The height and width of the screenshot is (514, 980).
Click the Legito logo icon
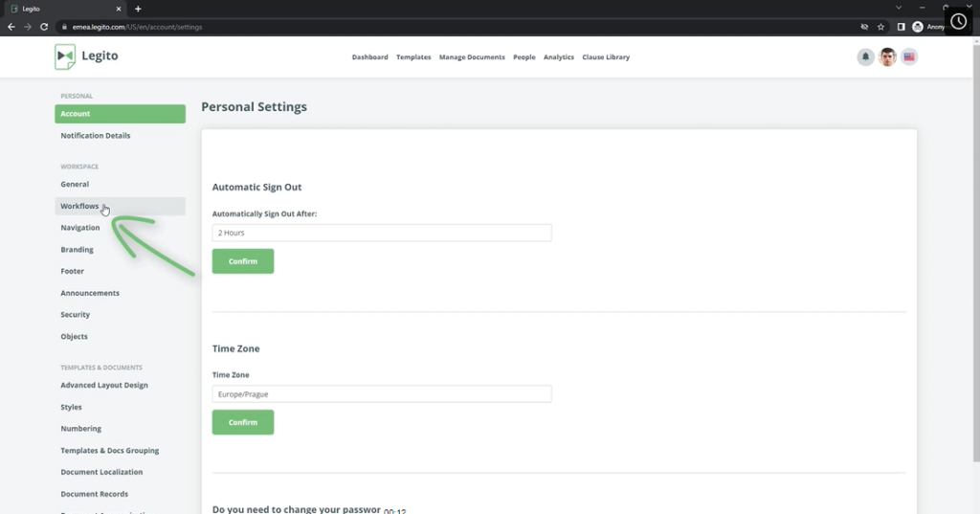tap(65, 56)
